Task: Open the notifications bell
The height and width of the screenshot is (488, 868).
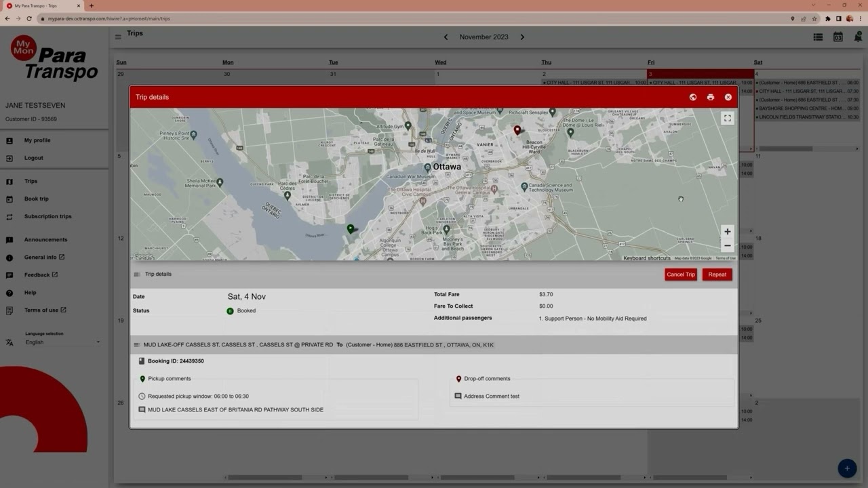Action: coord(858,37)
